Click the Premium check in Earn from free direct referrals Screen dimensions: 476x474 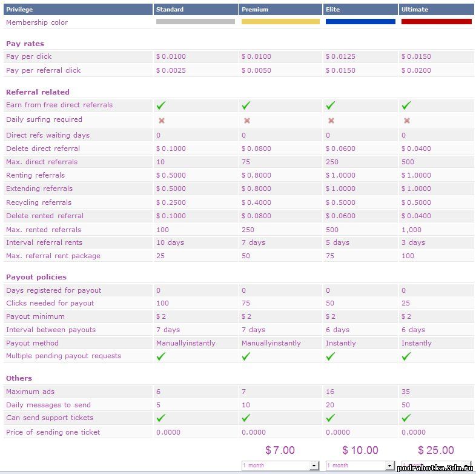tap(246, 105)
